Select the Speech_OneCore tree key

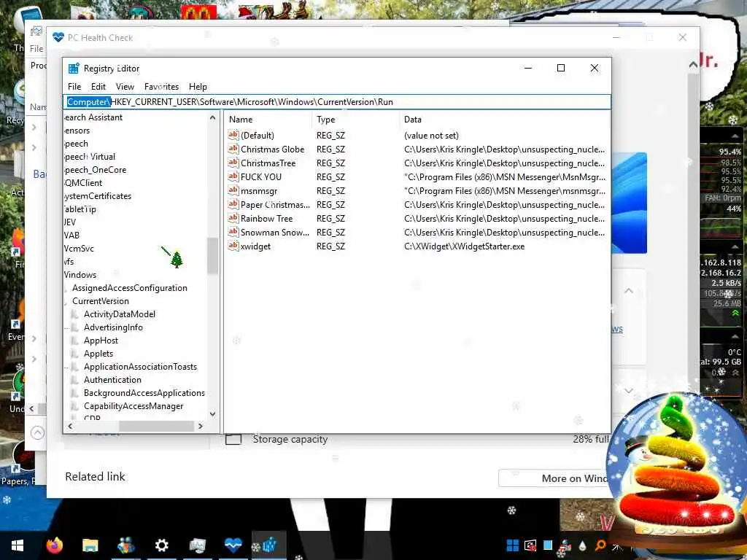(x=96, y=170)
